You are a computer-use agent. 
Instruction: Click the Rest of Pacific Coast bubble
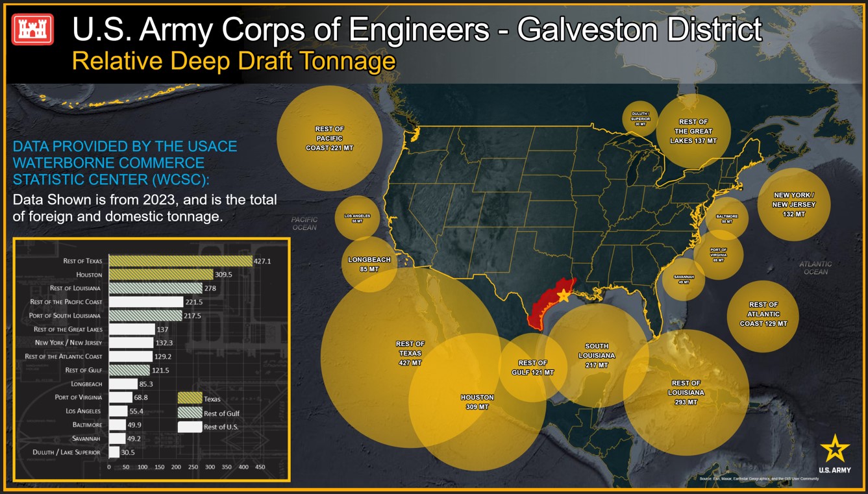click(x=329, y=138)
